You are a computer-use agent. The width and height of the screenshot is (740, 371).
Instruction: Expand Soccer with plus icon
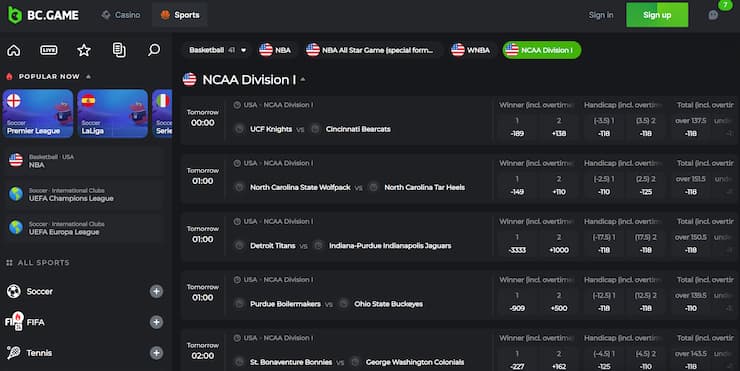tap(156, 291)
